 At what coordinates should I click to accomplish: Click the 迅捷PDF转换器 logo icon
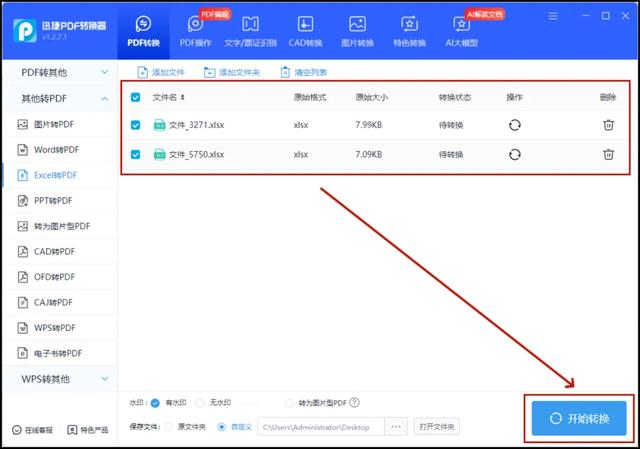[24, 31]
